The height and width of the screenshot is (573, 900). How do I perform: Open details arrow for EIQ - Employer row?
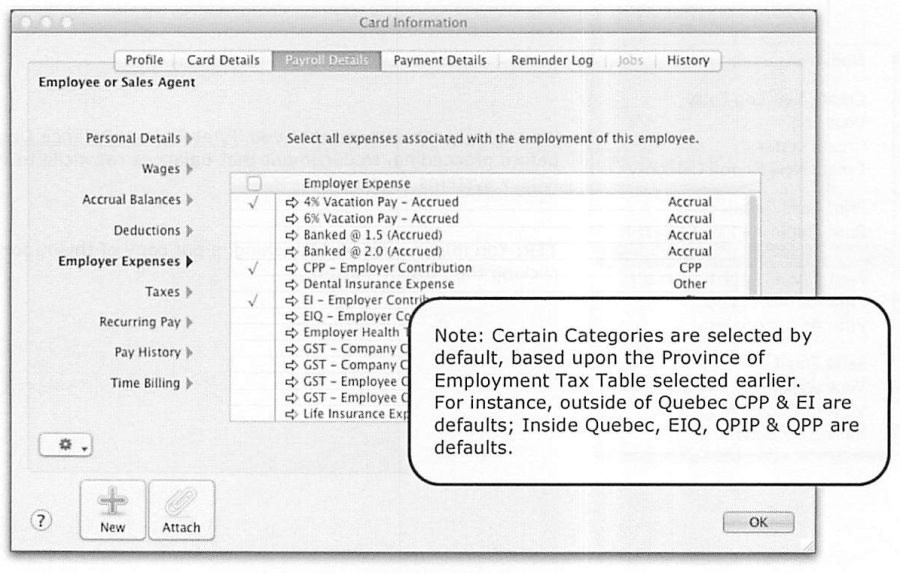click(x=292, y=316)
